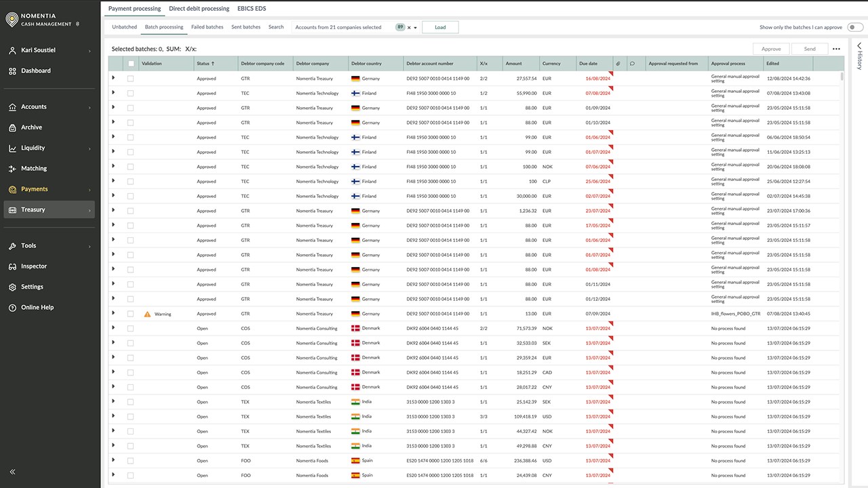Click the paperclip attachment column header
The height and width of the screenshot is (488, 868).
click(x=618, y=64)
